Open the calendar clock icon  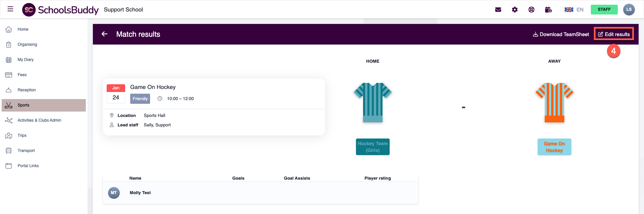548,10
